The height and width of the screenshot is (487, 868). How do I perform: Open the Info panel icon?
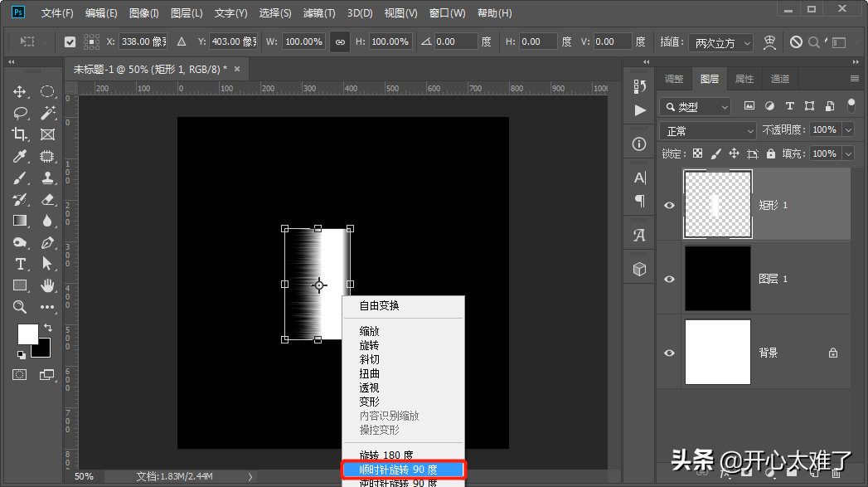click(x=639, y=144)
